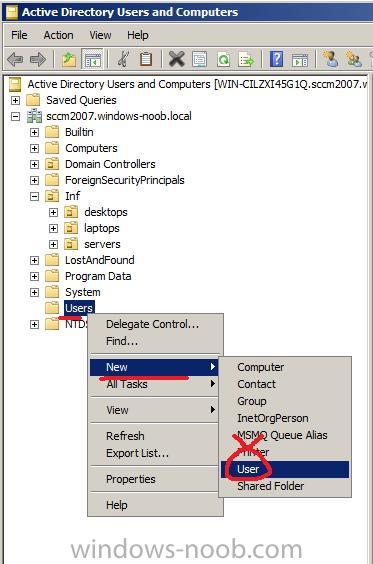Click the Delete X toolbar icon
373x564 pixels.
[176, 59]
